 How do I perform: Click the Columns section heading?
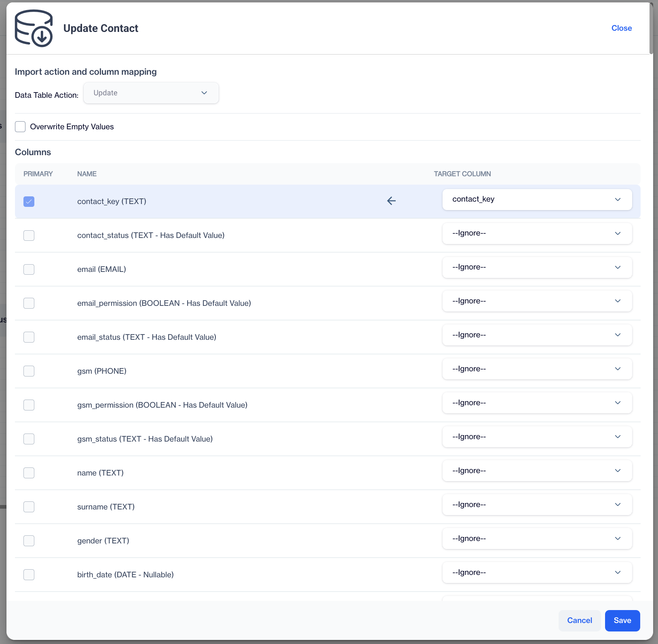coord(33,152)
